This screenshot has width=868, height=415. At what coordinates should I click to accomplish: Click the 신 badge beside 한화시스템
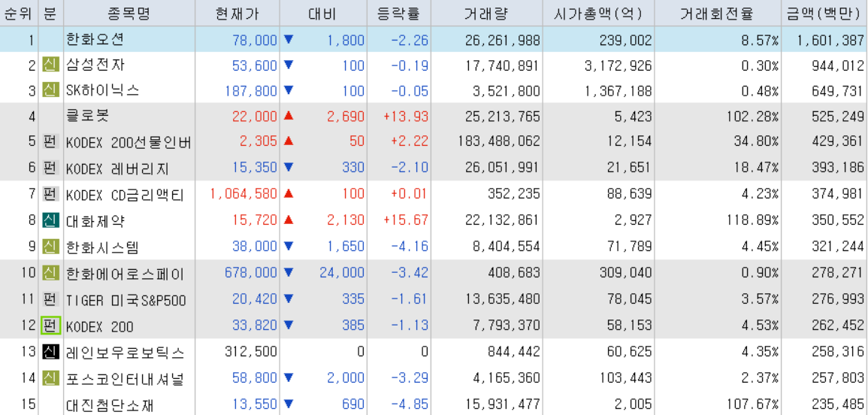[x=50, y=246]
